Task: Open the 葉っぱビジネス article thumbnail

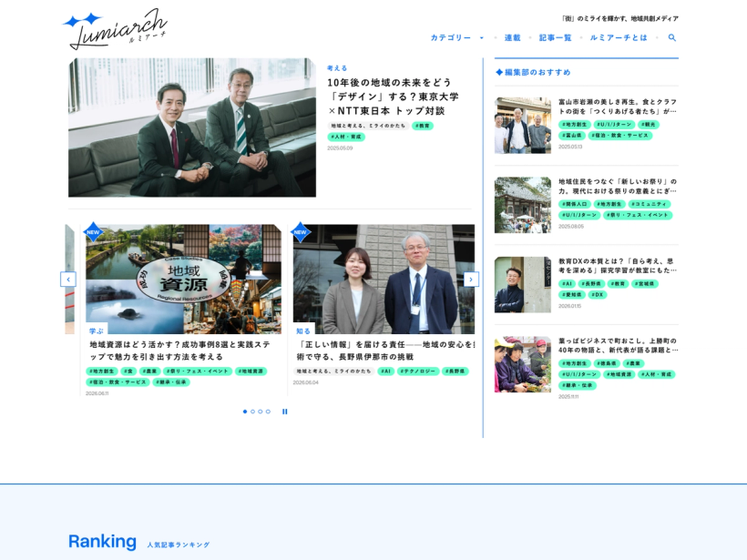Action: [523, 364]
